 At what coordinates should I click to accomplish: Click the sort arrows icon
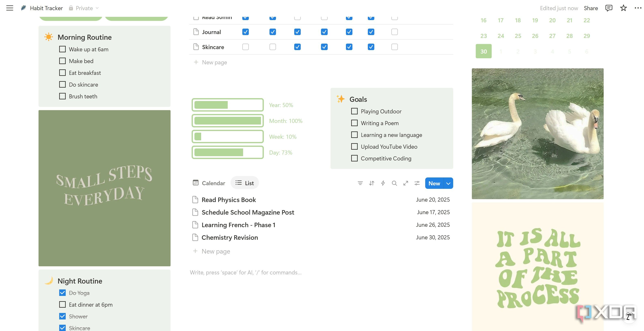tap(371, 183)
